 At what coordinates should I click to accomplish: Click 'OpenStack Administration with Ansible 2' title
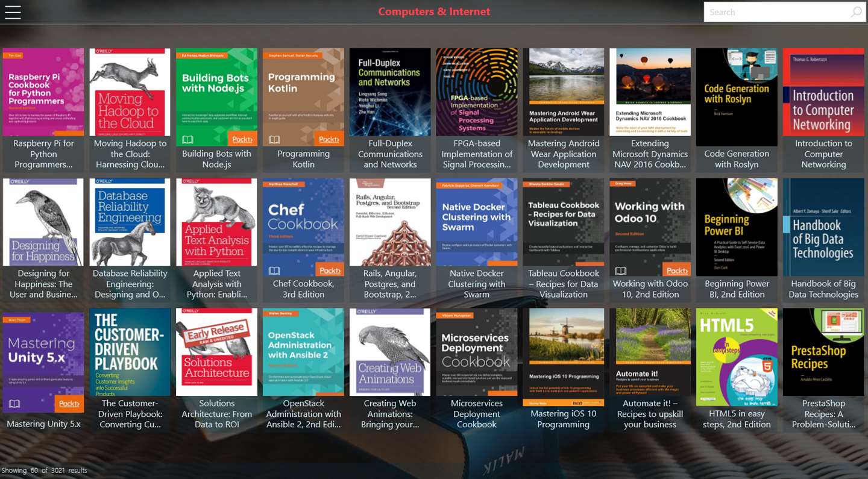(304, 415)
